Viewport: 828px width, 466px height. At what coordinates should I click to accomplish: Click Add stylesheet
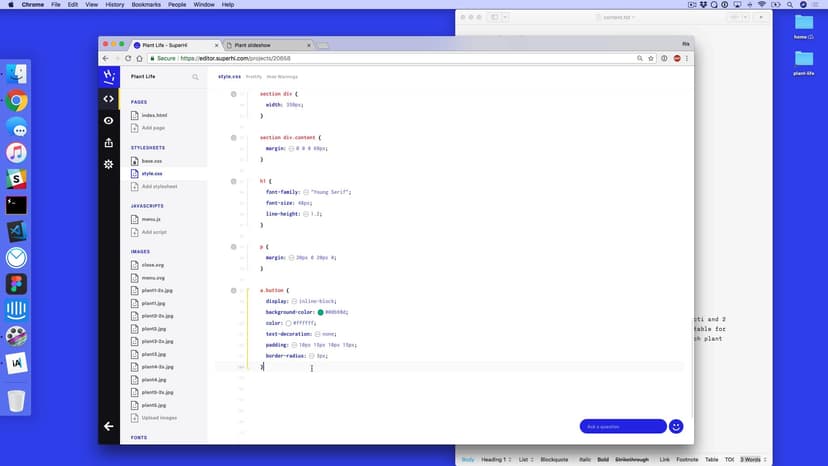tap(159, 186)
